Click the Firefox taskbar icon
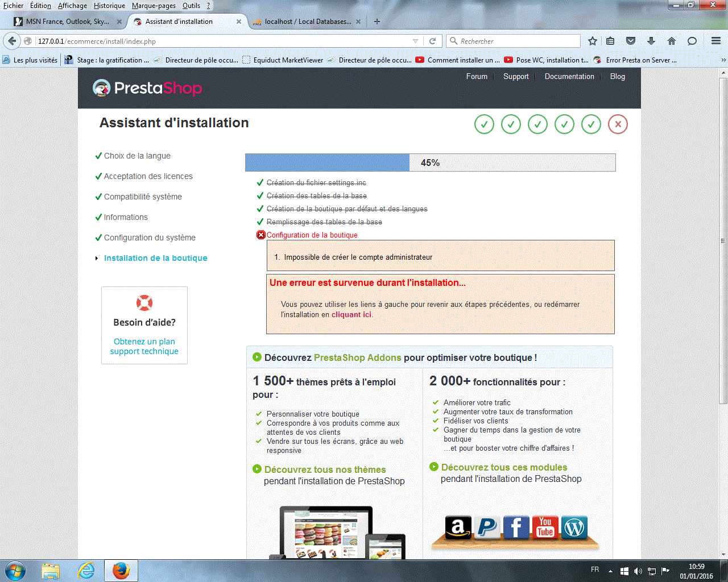The image size is (728, 582). tap(121, 571)
